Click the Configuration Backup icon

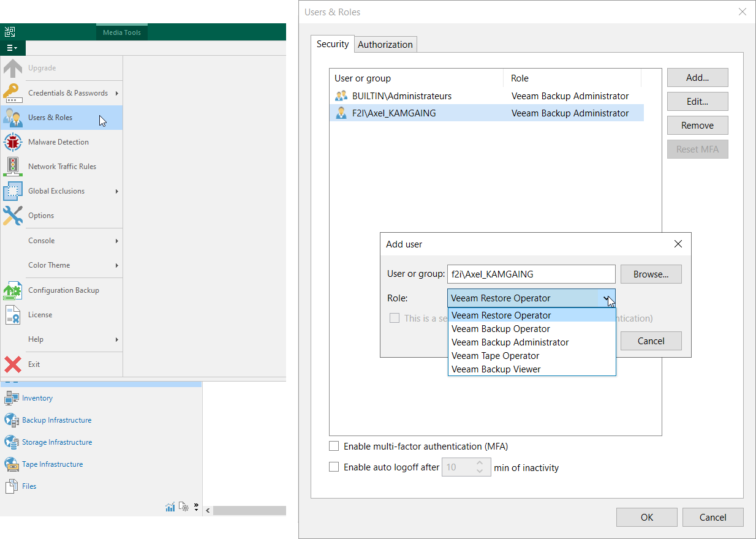coord(13,290)
